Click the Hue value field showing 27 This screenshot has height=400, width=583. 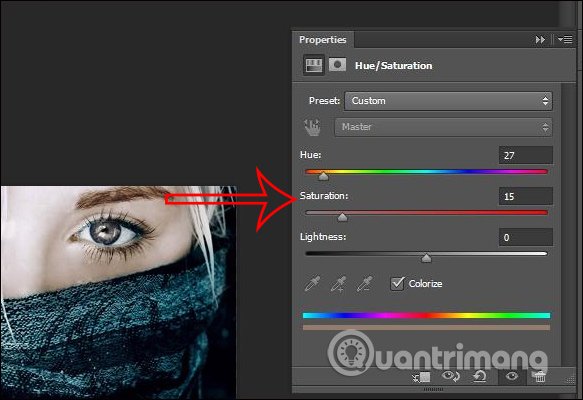click(526, 155)
